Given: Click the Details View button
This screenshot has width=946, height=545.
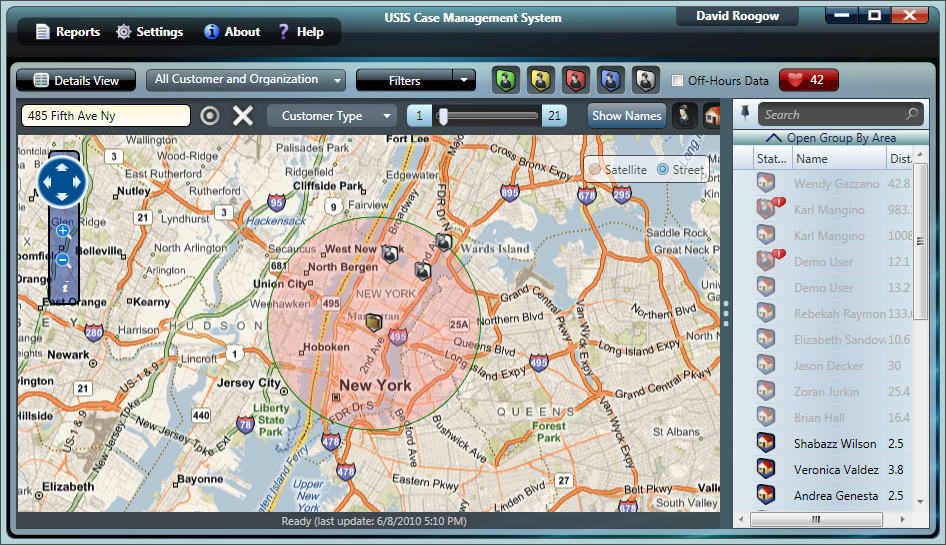Looking at the screenshot, I should (x=76, y=81).
